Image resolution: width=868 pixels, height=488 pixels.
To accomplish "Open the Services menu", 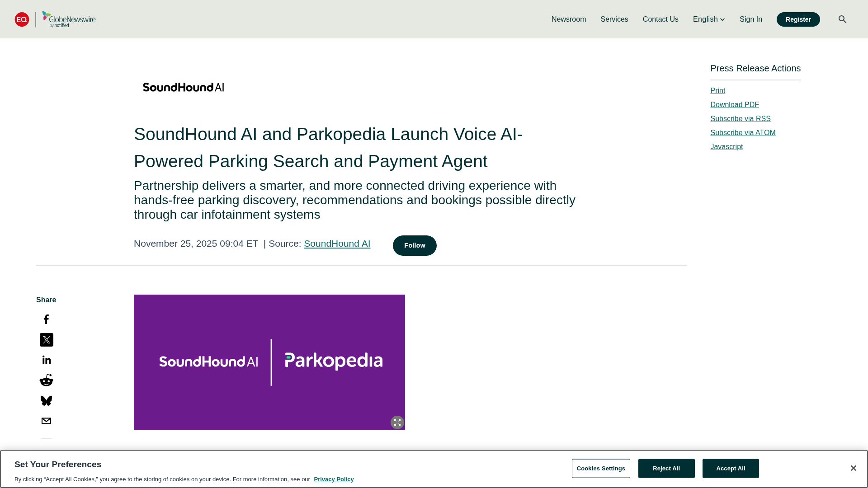I will point(614,19).
